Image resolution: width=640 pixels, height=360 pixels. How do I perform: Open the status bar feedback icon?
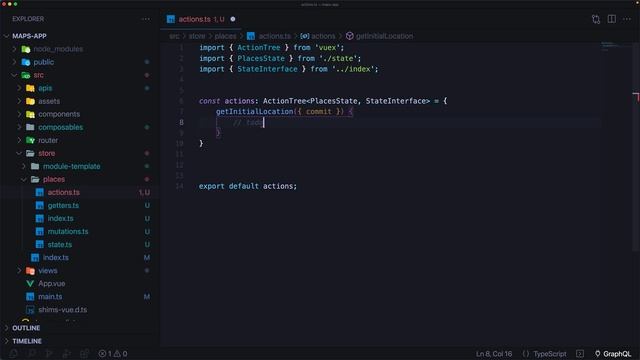(580, 354)
